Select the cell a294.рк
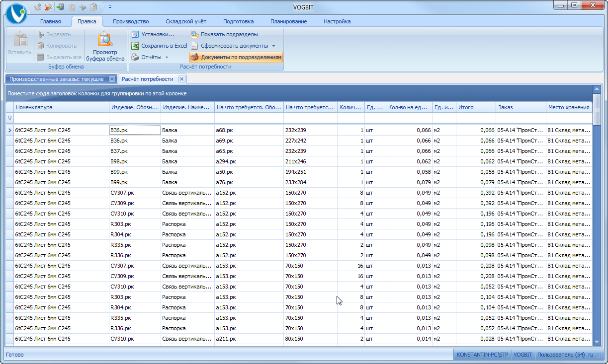 [249, 161]
